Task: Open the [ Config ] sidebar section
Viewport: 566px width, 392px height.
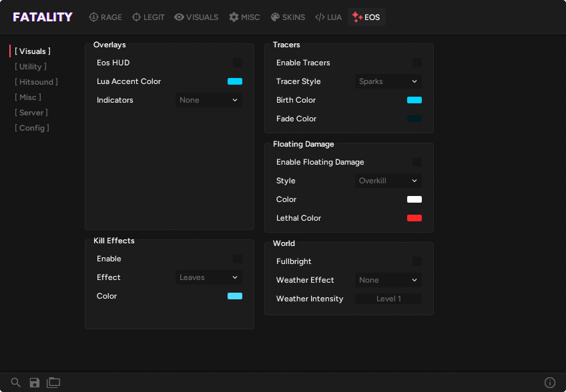Action: (32, 128)
